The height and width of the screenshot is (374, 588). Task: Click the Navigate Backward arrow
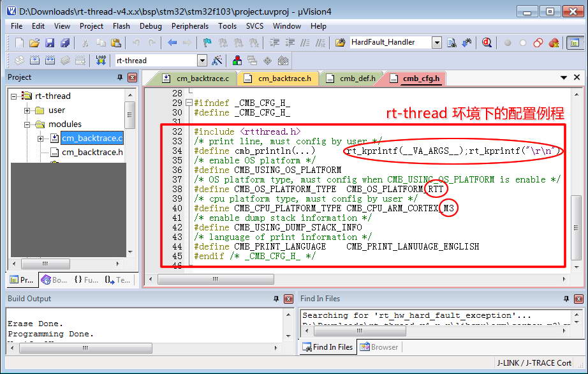click(172, 43)
